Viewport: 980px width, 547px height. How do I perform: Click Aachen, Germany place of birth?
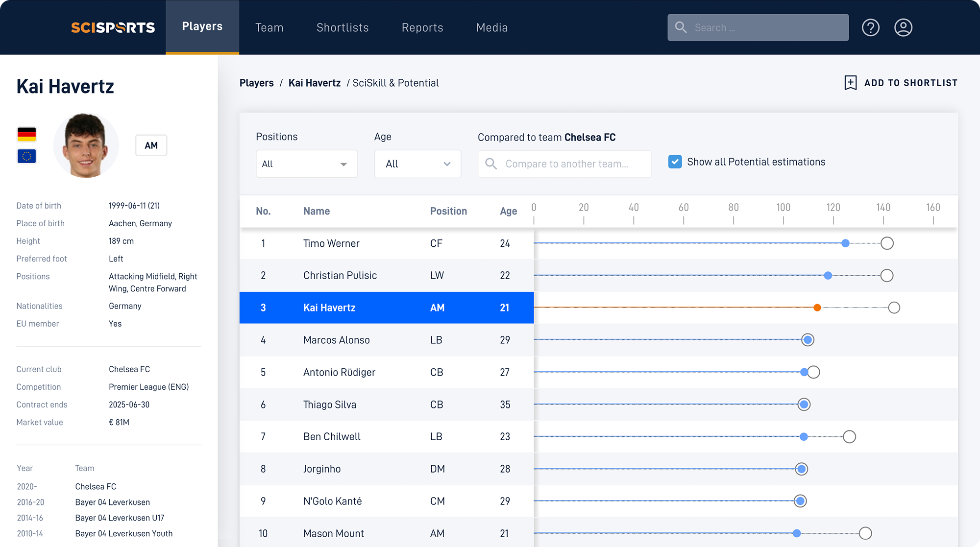point(141,223)
